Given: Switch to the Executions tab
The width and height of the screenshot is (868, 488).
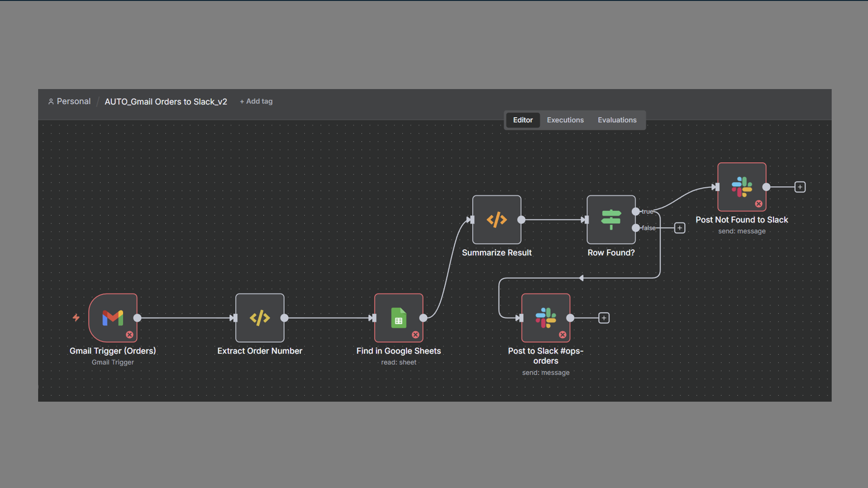Looking at the screenshot, I should [x=565, y=120].
